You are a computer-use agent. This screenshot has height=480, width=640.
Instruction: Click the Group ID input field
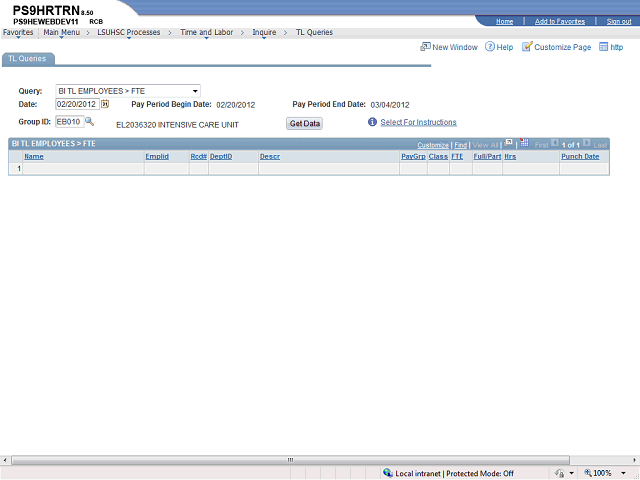[69, 121]
